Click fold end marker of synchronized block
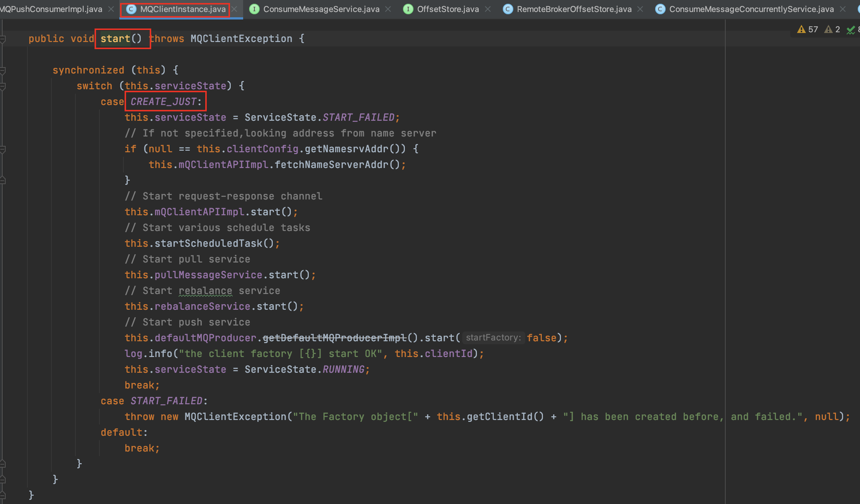The height and width of the screenshot is (504, 860). tap(3, 480)
